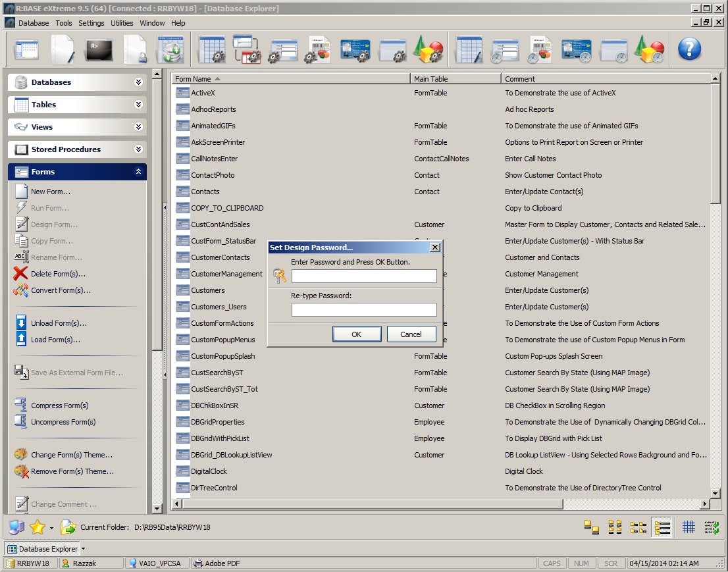
Task: Click the blue Help question mark icon
Action: pos(689,49)
